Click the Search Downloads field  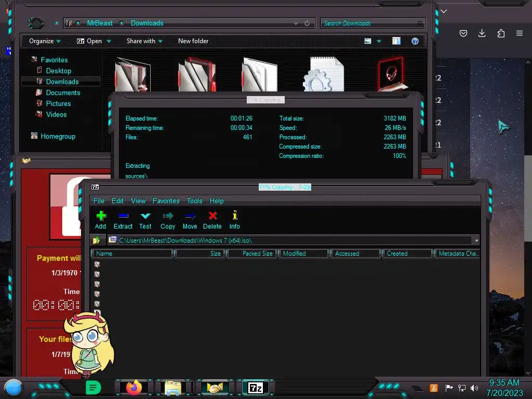point(372,23)
